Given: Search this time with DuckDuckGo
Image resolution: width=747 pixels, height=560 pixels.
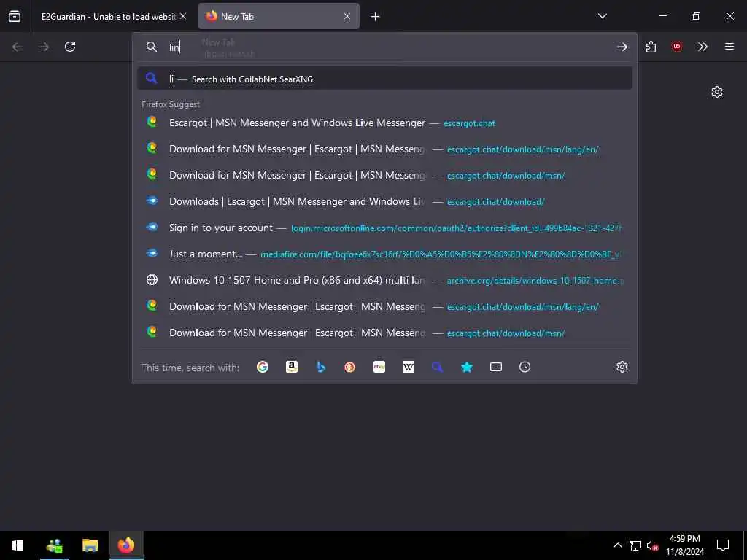Looking at the screenshot, I should (349, 367).
